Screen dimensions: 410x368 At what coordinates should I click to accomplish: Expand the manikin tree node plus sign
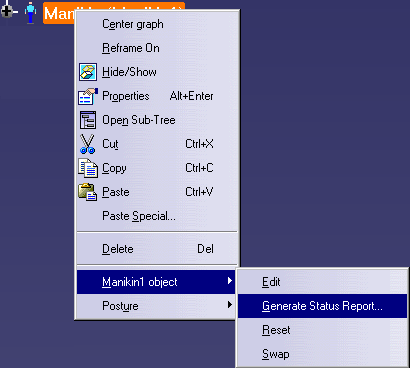[x=7, y=11]
